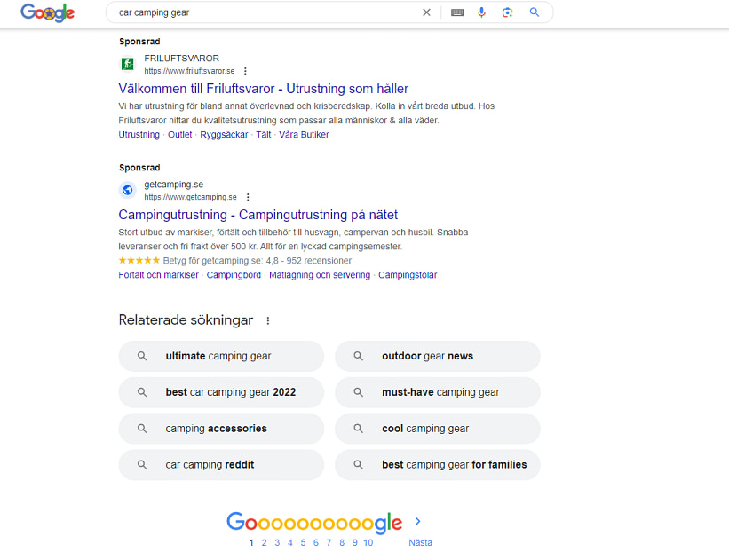Open the 'Nästa' page link
This screenshot has height=560, width=729.
point(419,542)
